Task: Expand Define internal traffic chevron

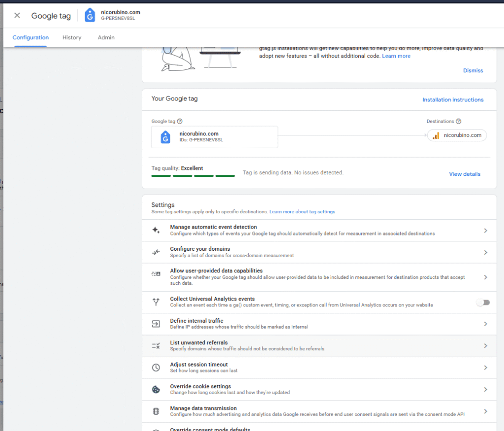Action: point(485,324)
